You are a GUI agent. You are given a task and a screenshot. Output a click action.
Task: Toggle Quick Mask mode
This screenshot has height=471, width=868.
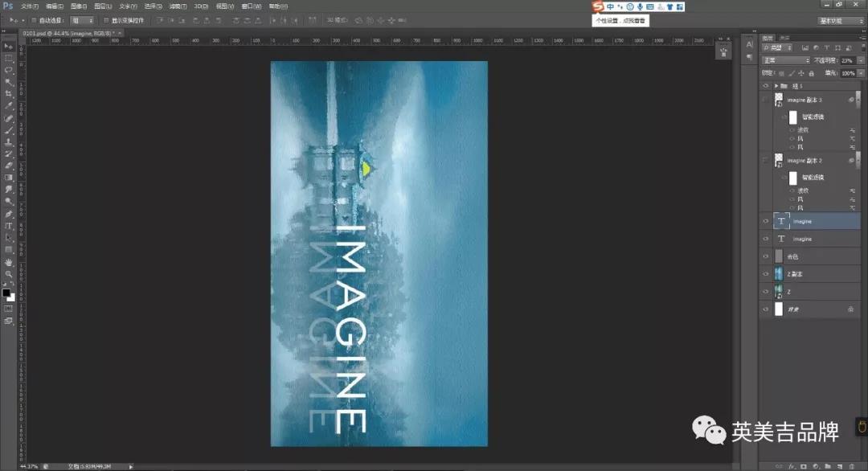coord(8,309)
